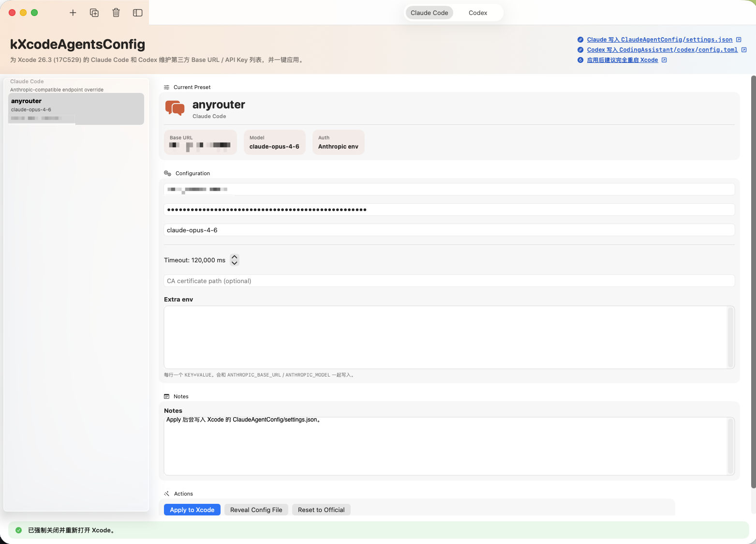The height and width of the screenshot is (544, 756).
Task: Click the Current Preset sliders icon
Action: point(167,87)
